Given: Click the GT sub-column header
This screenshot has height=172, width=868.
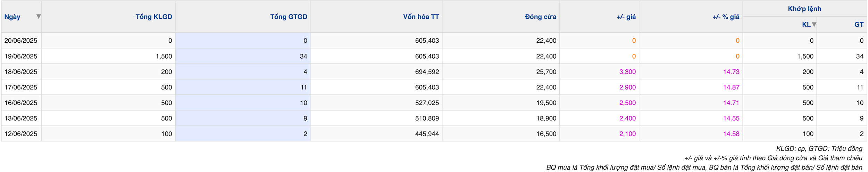Looking at the screenshot, I should (x=859, y=24).
